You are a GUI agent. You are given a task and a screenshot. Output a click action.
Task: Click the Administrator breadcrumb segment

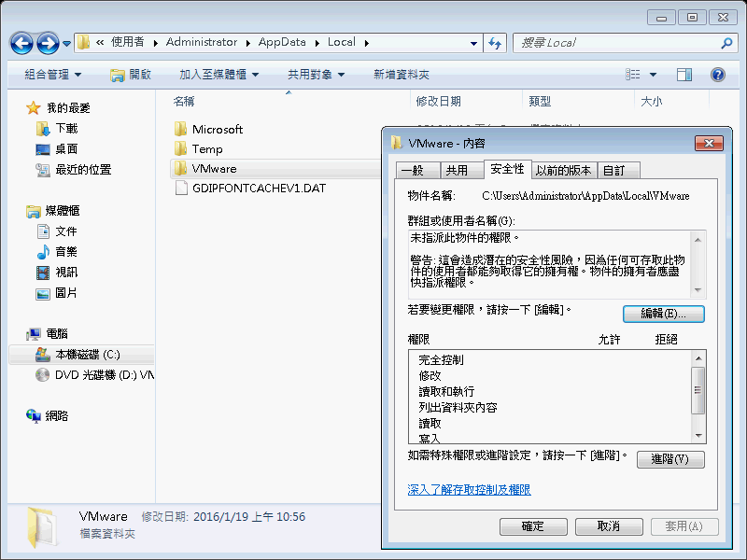(x=201, y=42)
